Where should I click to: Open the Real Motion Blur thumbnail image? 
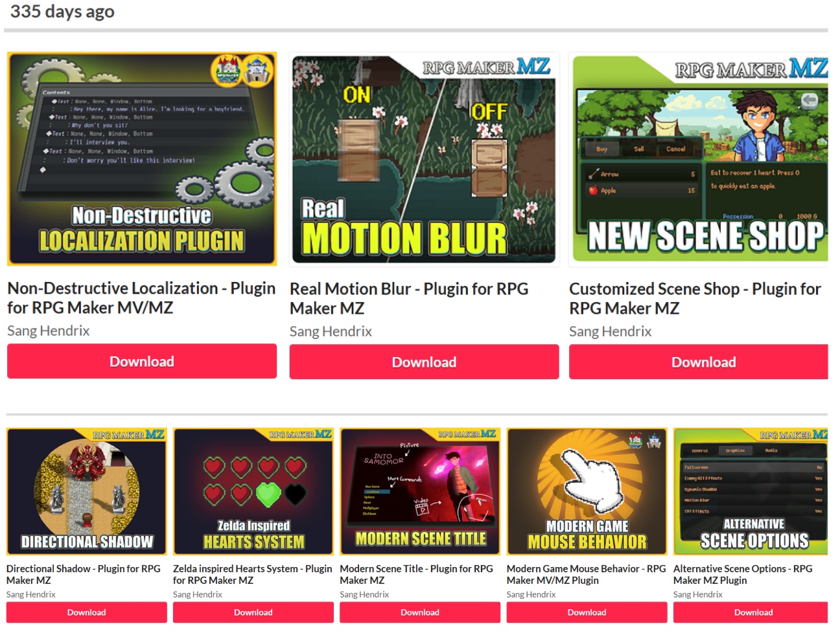(x=424, y=159)
